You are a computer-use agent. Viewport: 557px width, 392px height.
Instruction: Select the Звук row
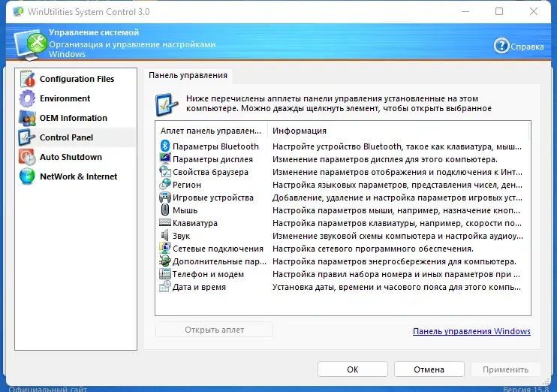pos(342,236)
